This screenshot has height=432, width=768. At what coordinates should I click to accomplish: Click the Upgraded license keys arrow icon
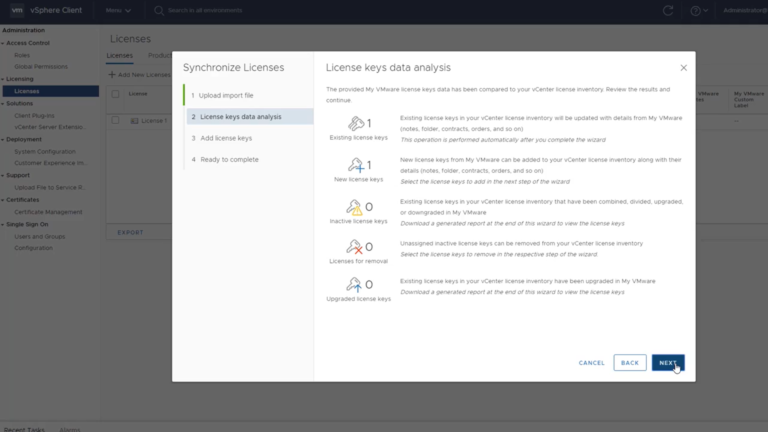(354, 285)
